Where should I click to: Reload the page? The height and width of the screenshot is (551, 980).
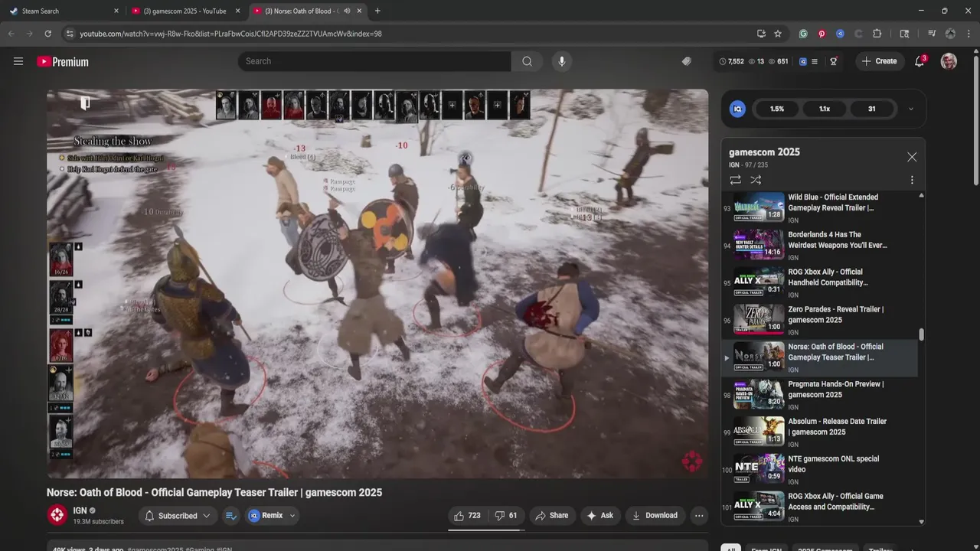47,34
